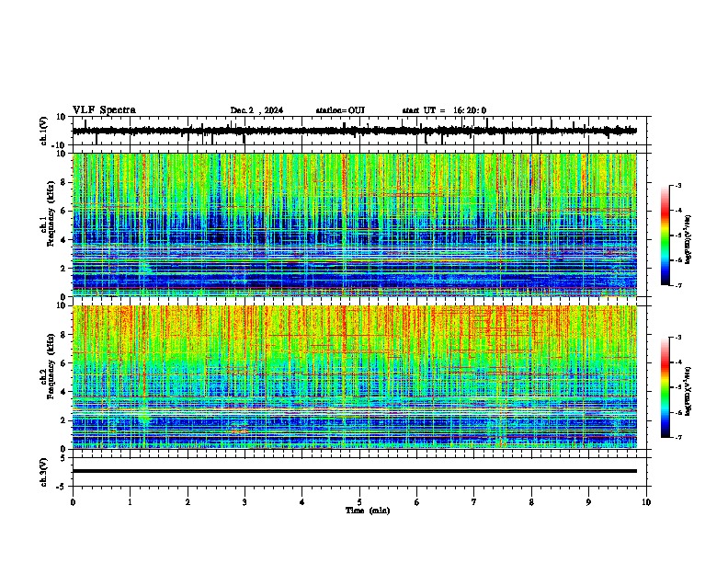This screenshot has height=563, width=728.
Task: Click the "7" tick on the time axis
Action: (474, 502)
